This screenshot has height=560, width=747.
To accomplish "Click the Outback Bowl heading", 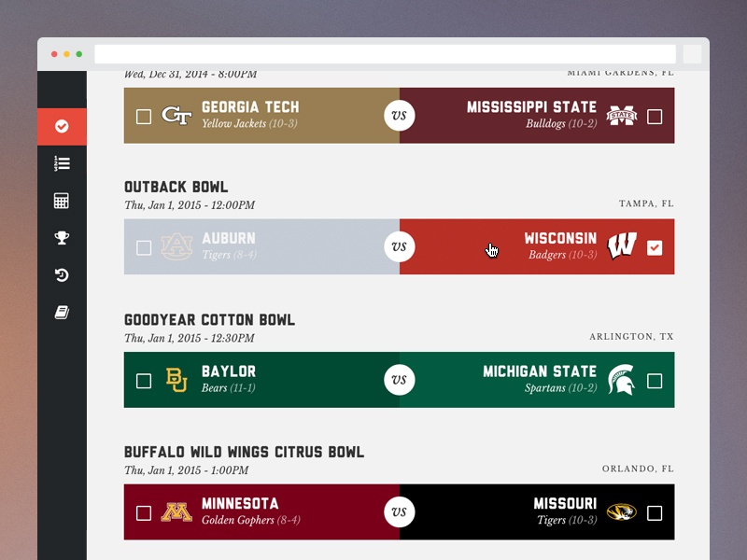I will pyautogui.click(x=176, y=187).
